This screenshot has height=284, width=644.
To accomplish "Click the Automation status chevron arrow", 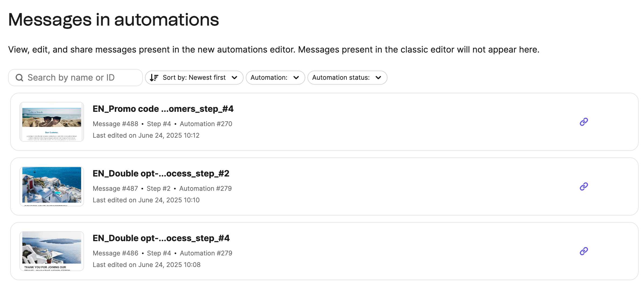I will (x=378, y=78).
